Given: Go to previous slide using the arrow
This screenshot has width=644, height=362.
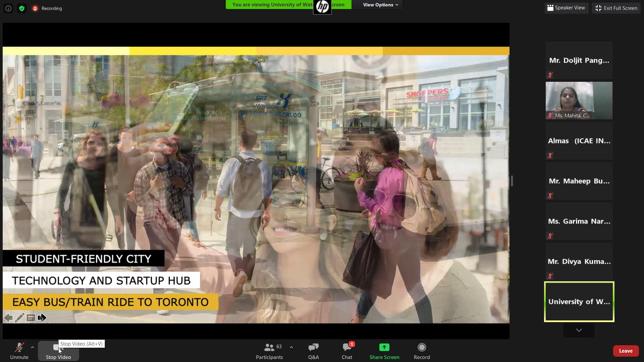Looking at the screenshot, I should 8,317.
